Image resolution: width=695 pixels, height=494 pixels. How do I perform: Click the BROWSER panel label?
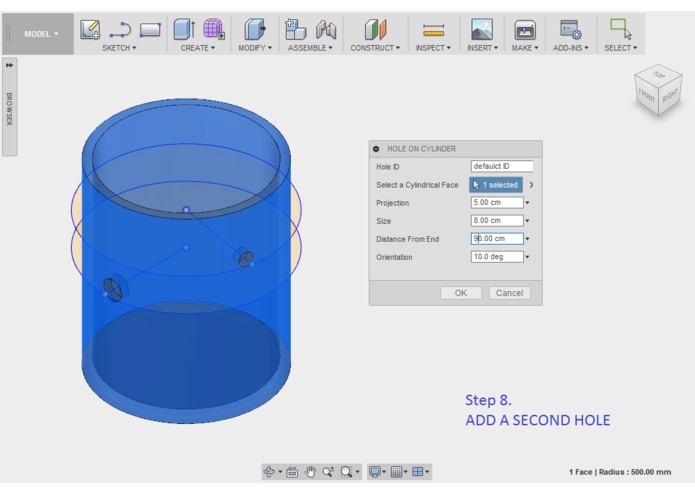(x=9, y=109)
